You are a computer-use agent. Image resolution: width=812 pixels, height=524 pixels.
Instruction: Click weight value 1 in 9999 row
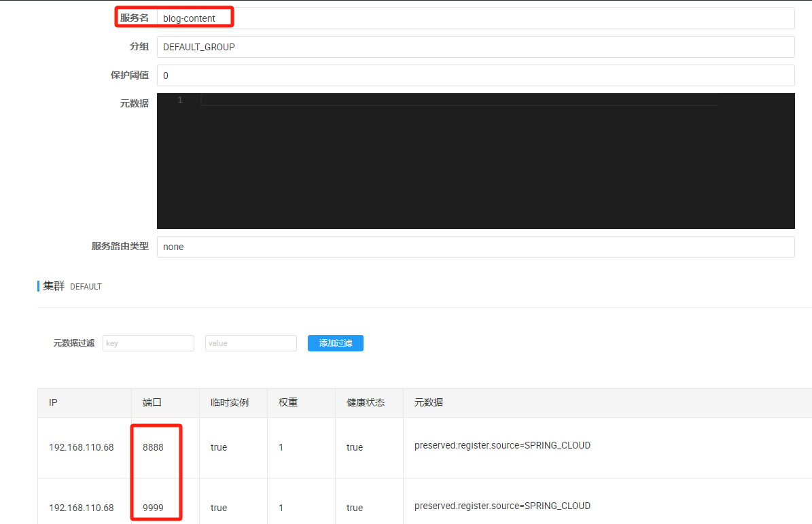[x=281, y=508]
